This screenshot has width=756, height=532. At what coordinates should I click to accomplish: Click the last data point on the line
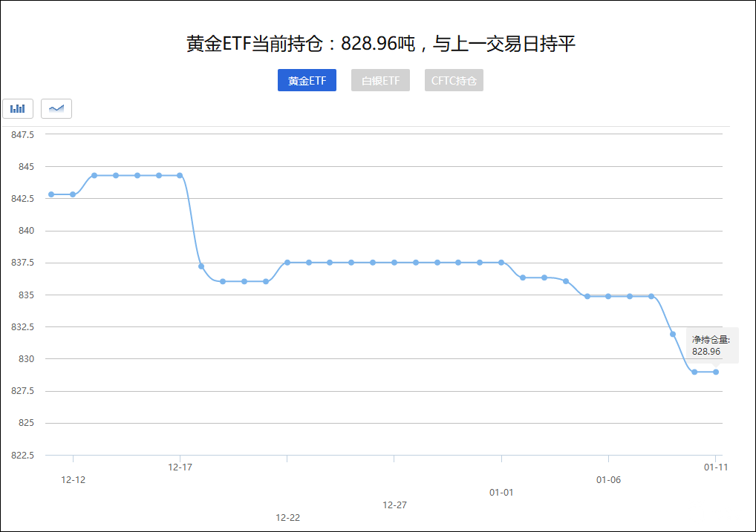715,371
